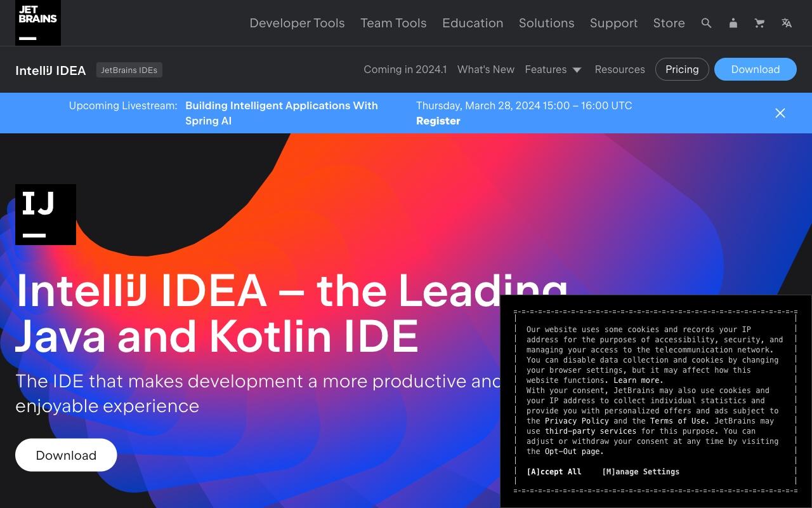Close the livestream banner
Viewport: 812px width, 508px height.
[x=780, y=113]
